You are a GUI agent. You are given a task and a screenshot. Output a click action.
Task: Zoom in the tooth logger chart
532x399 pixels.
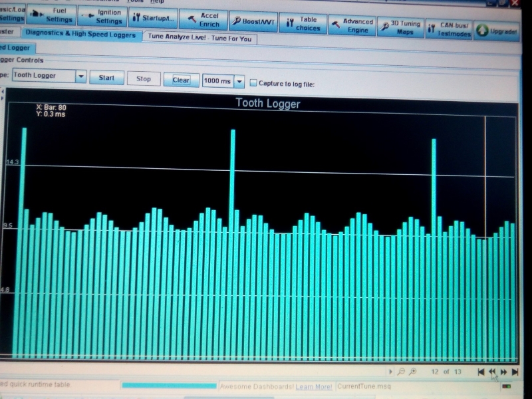click(x=413, y=372)
